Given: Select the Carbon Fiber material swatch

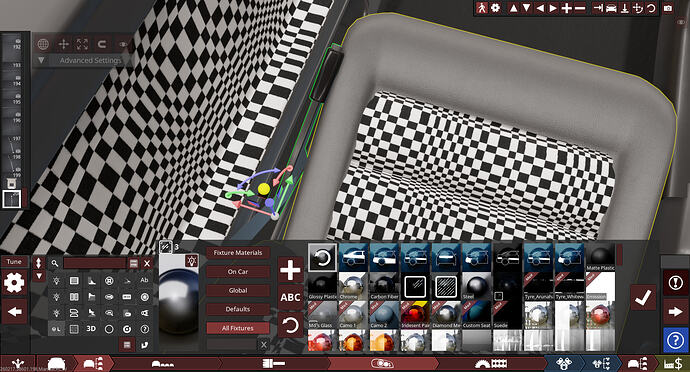Looking at the screenshot, I should click(x=384, y=286).
